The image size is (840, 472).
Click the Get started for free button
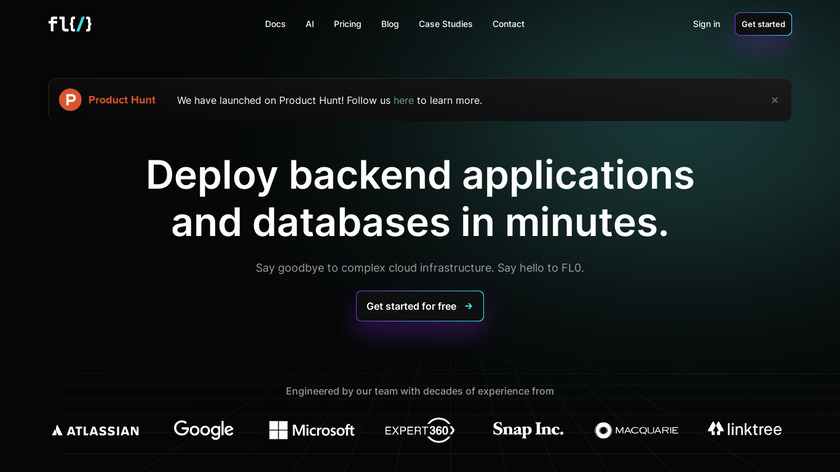click(x=420, y=306)
